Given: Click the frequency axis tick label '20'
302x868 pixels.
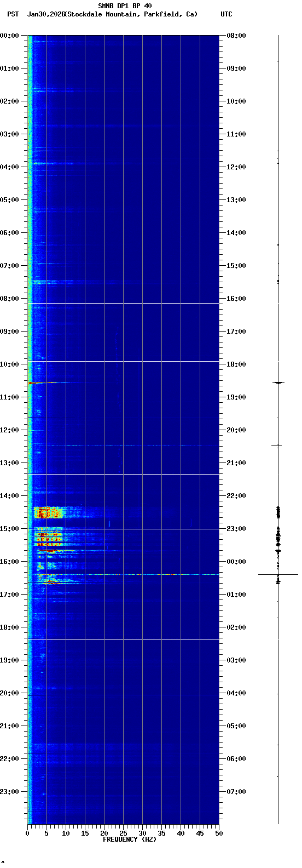Looking at the screenshot, I should pos(104,833).
